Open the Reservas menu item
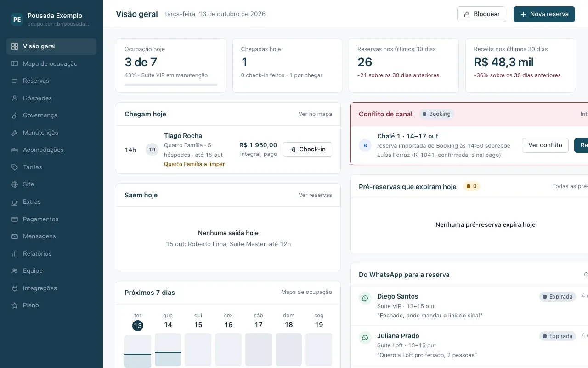This screenshot has width=588, height=368. pyautogui.click(x=51, y=81)
